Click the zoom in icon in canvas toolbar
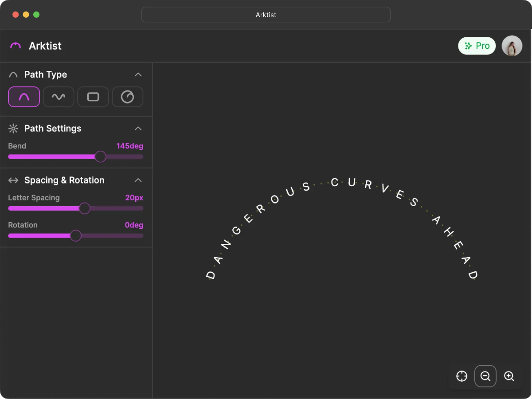 509,376
